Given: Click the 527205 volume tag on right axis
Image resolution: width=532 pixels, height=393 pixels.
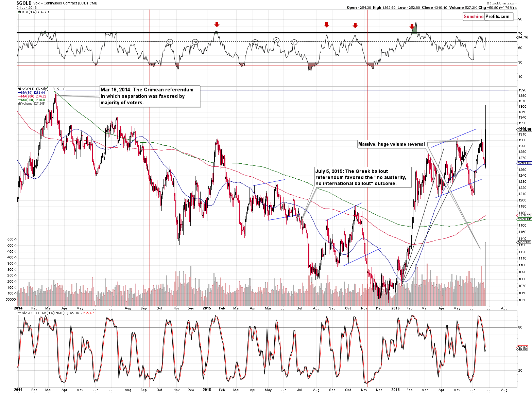Looking at the screenshot, I should click(x=524, y=242).
